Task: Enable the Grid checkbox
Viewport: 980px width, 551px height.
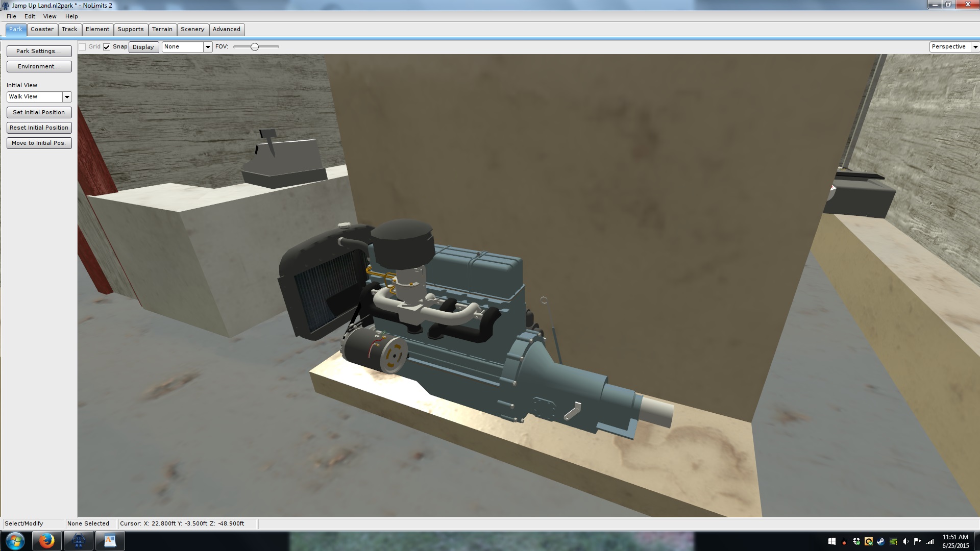Action: [x=82, y=47]
